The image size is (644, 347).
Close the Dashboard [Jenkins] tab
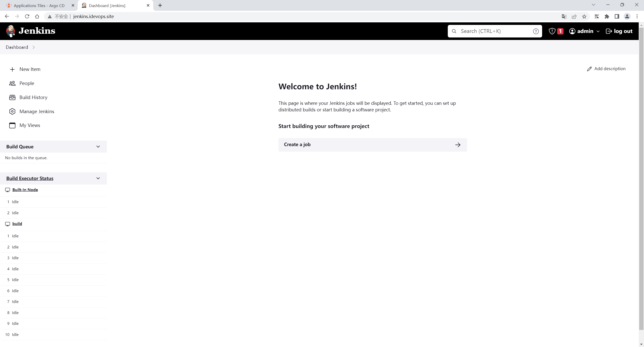point(148,5)
